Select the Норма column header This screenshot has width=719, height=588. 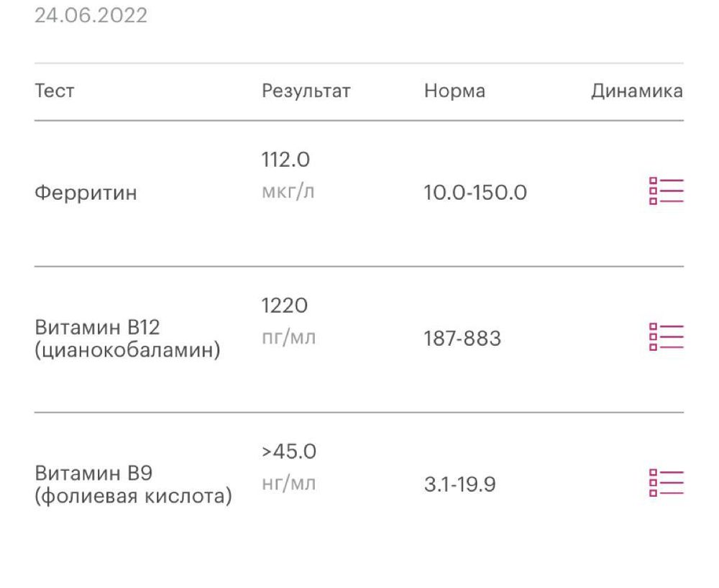tap(454, 91)
